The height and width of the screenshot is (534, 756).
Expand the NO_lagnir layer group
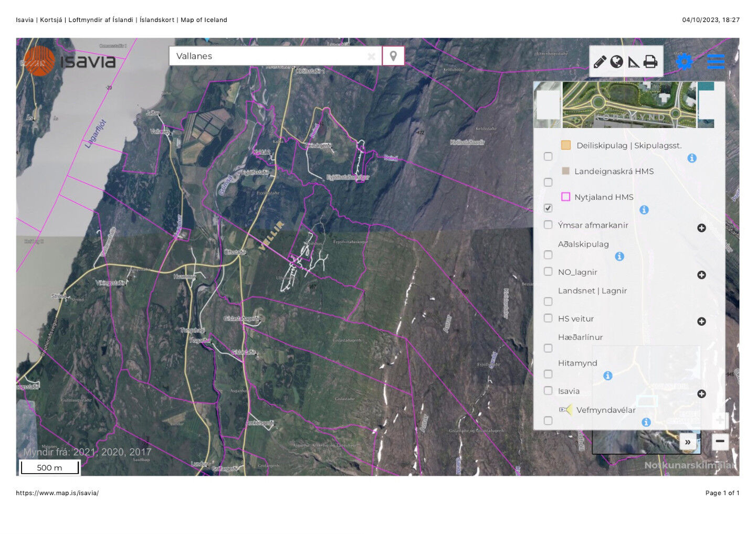701,275
